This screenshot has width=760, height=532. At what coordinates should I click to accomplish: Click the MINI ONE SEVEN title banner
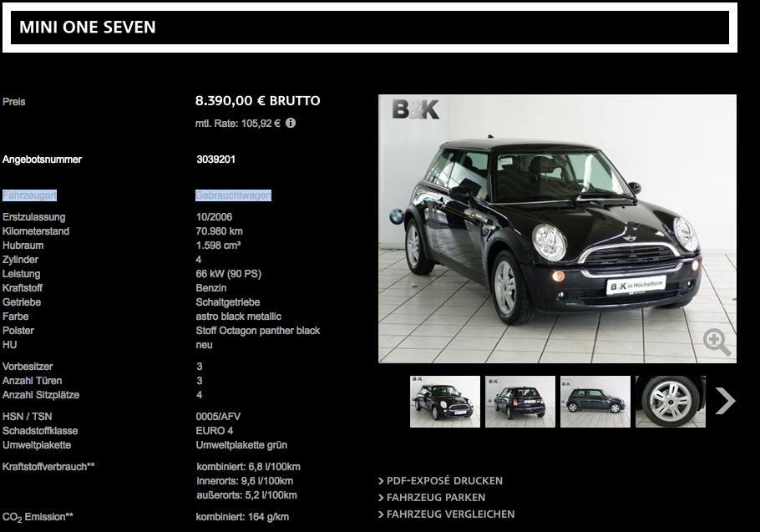(370, 28)
